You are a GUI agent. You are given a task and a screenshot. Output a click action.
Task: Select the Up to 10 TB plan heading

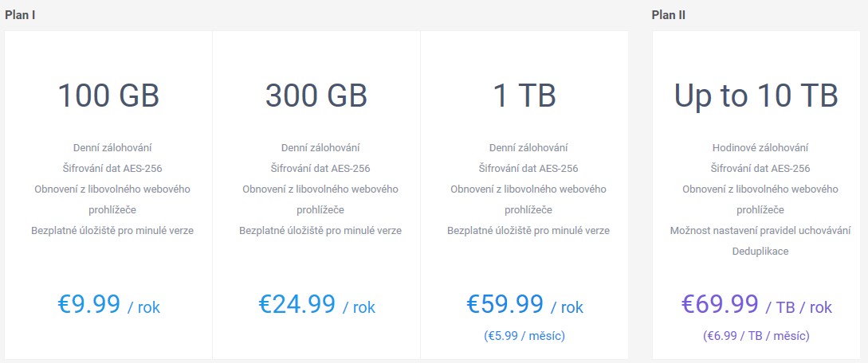(x=756, y=96)
